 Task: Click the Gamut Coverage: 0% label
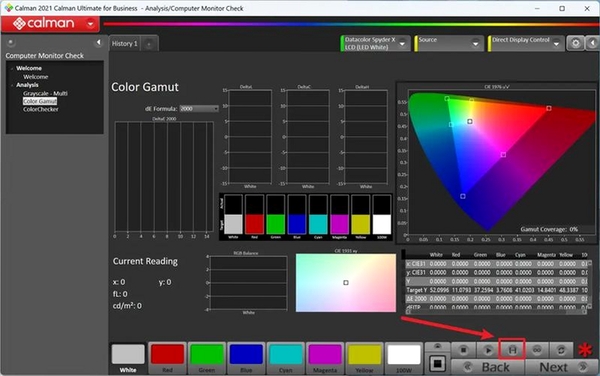[549, 230]
